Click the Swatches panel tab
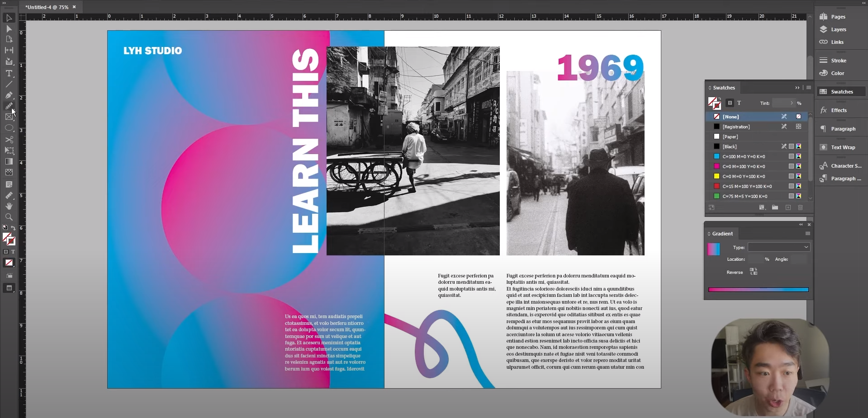This screenshot has height=418, width=868. 724,88
